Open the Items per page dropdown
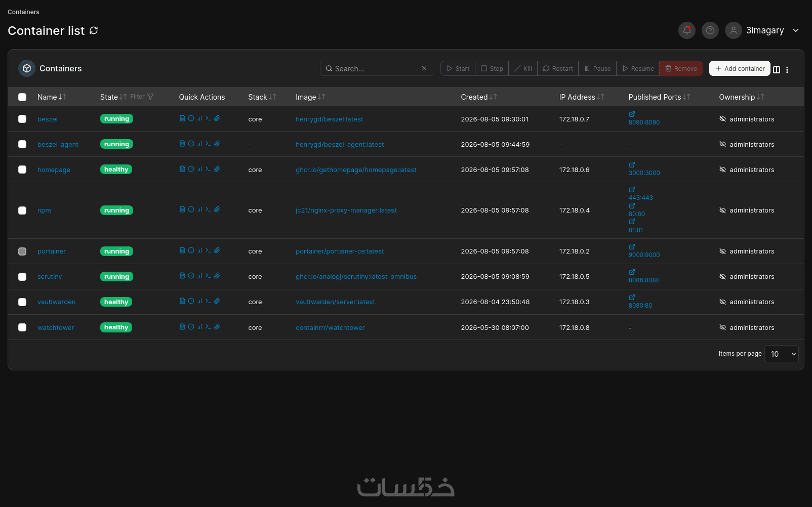The width and height of the screenshot is (812, 507). point(782,354)
